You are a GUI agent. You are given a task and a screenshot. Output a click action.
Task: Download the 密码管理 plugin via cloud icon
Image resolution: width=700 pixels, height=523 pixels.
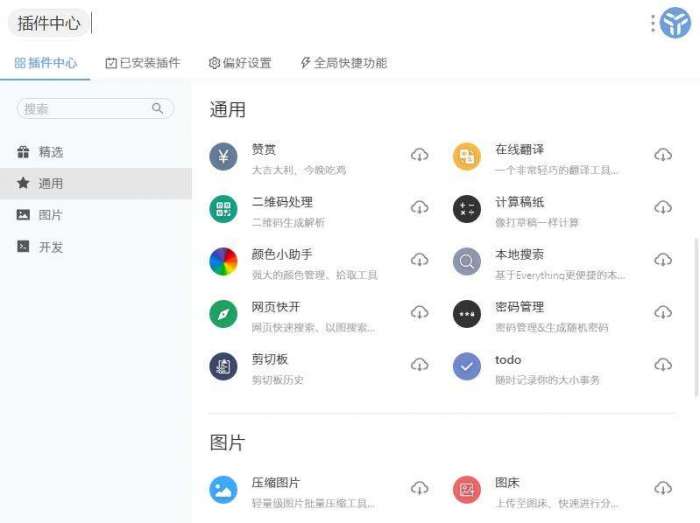[663, 313]
